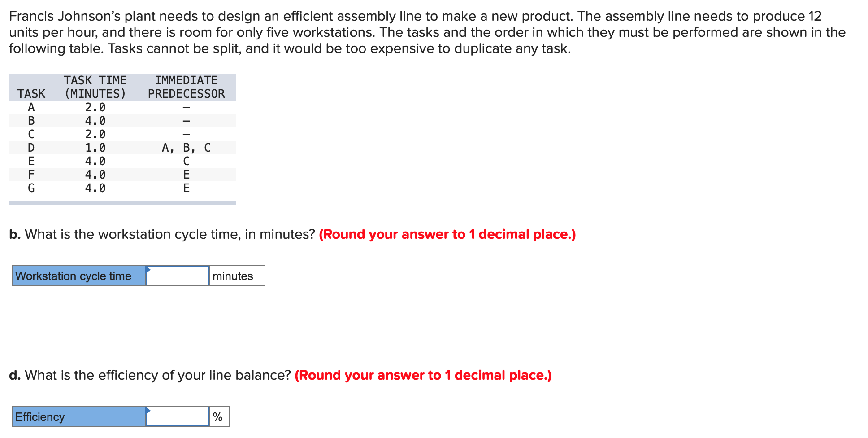Click the blue 'Efficiency' label cell

78,416
